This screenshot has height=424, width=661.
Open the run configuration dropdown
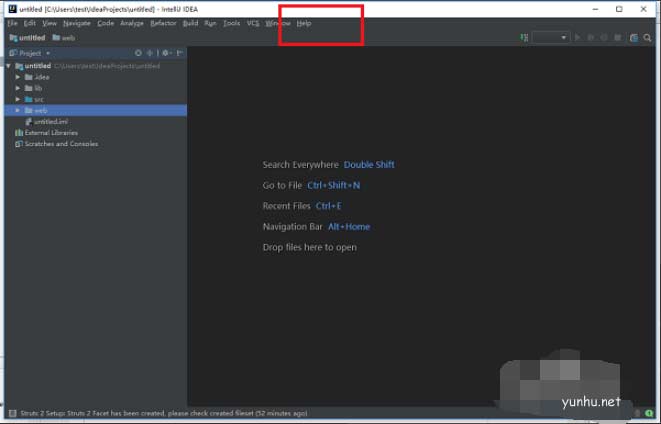[550, 37]
